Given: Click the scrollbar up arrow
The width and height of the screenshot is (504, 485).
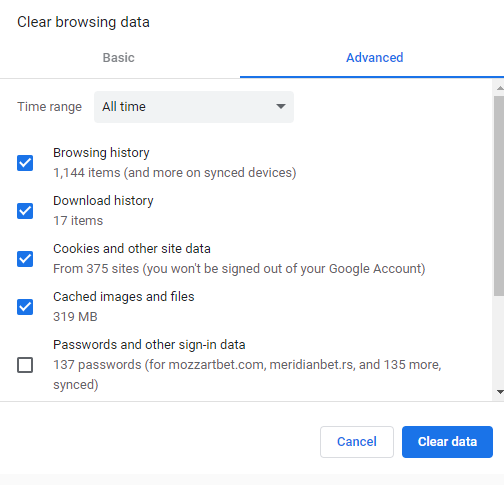Looking at the screenshot, I should pyautogui.click(x=500, y=88).
